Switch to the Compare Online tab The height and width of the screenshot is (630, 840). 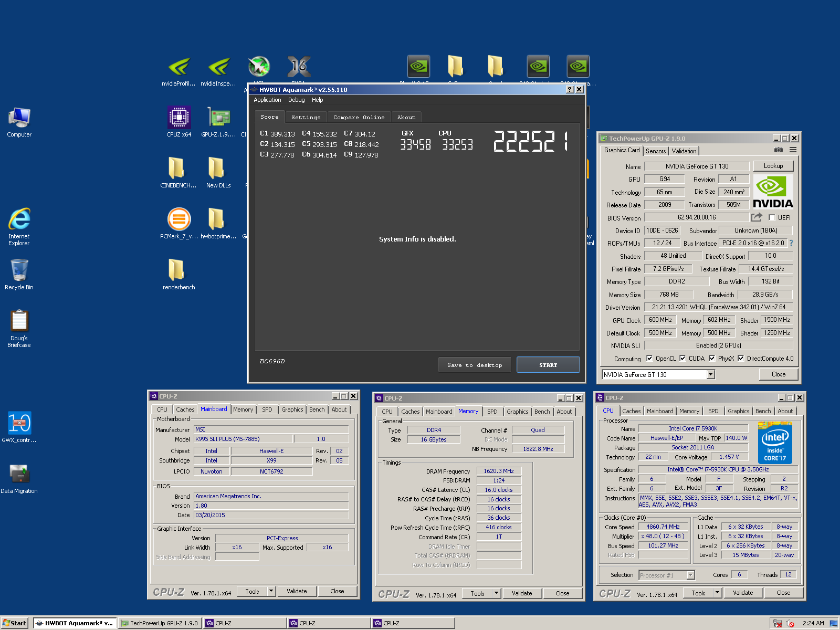pyautogui.click(x=359, y=117)
